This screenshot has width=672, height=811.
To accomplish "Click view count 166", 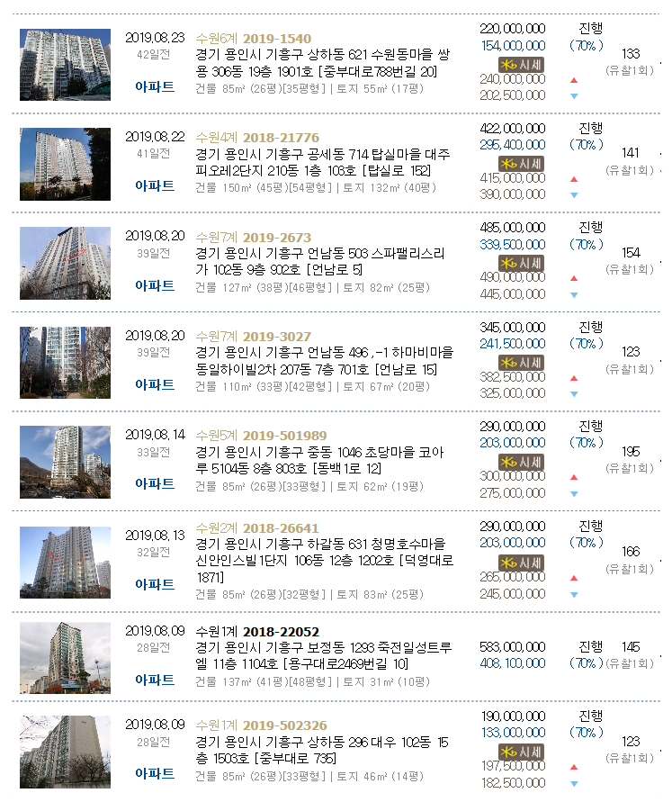I will [631, 552].
